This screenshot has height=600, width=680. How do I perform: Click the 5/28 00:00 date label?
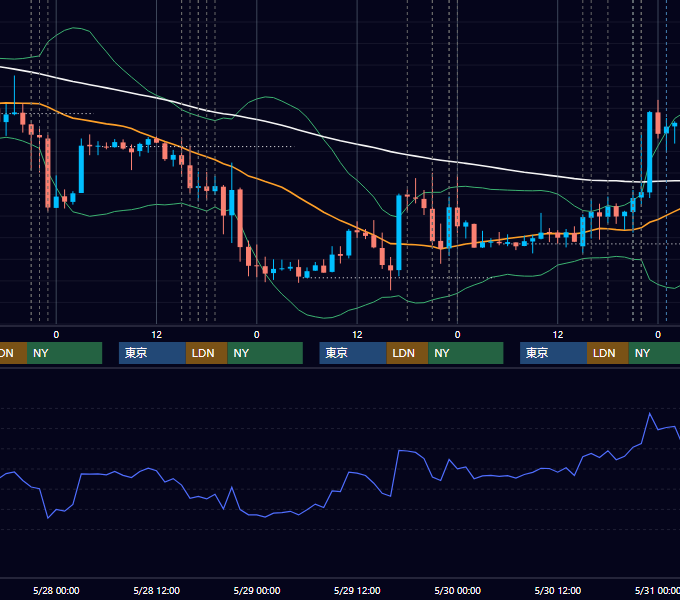(x=56, y=590)
